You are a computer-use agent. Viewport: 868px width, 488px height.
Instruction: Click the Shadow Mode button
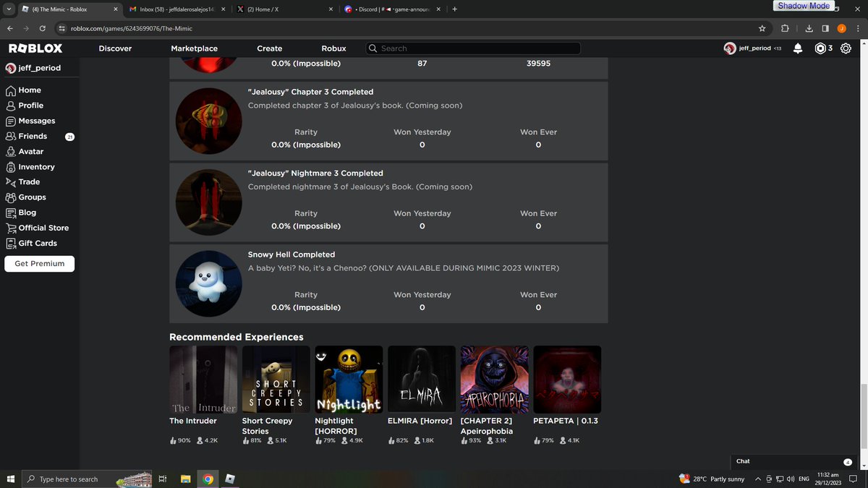pos(804,6)
